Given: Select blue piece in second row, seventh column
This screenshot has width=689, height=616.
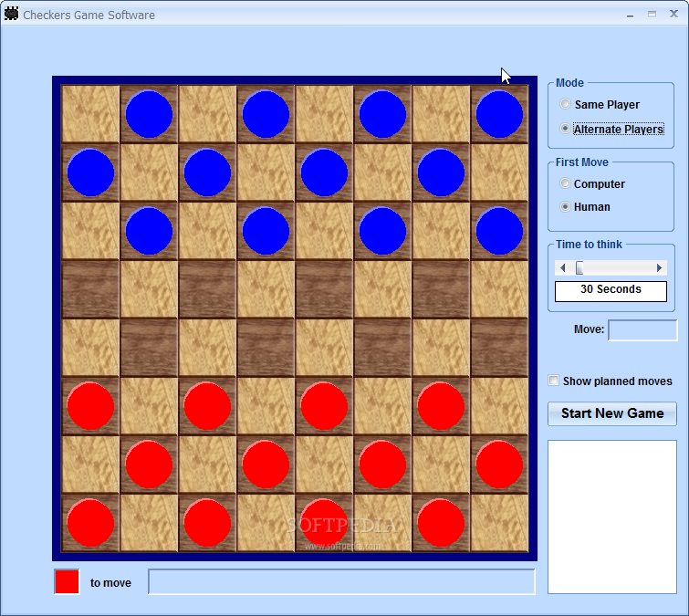Looking at the screenshot, I should [x=441, y=172].
